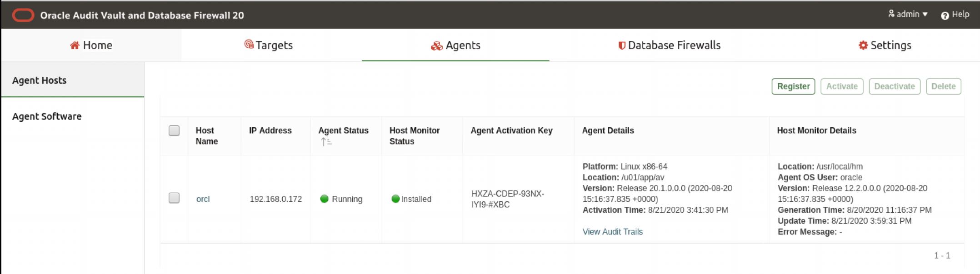The height and width of the screenshot is (274, 980).
Task: Click the green Running status indicator
Action: 324,199
